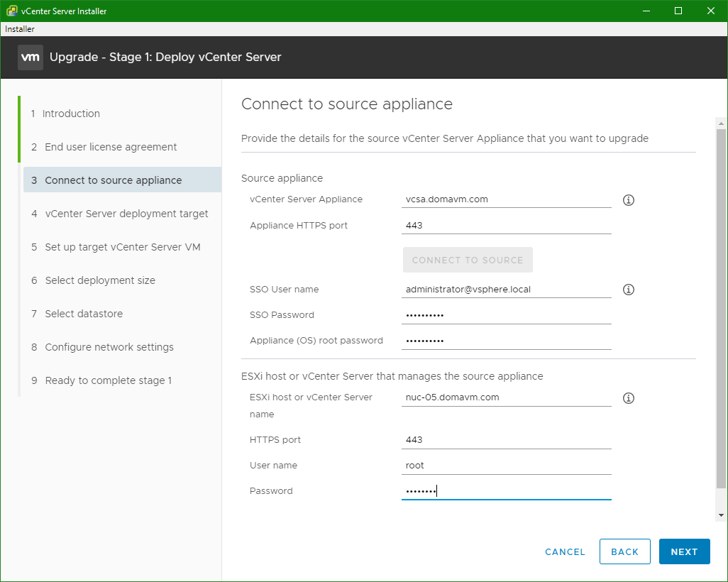Image resolution: width=728 pixels, height=582 pixels.
Task: Select step 7 Select datastore
Action: 77,314
